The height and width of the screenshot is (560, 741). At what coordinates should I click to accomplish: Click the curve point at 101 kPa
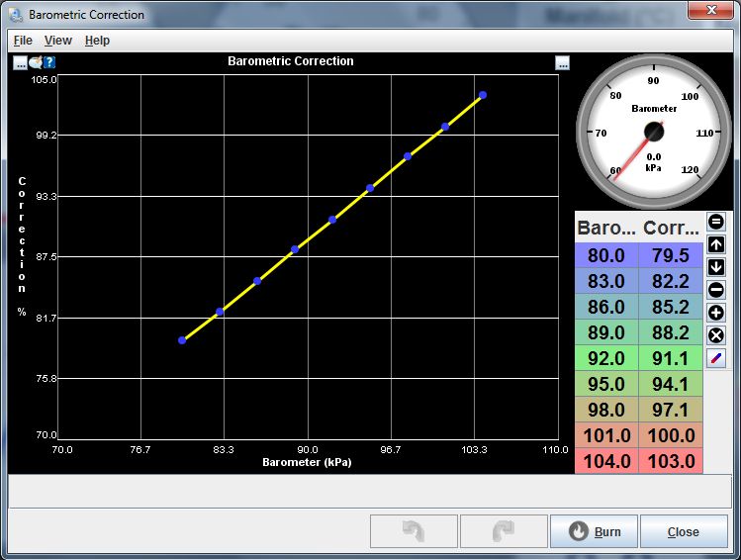(x=445, y=127)
